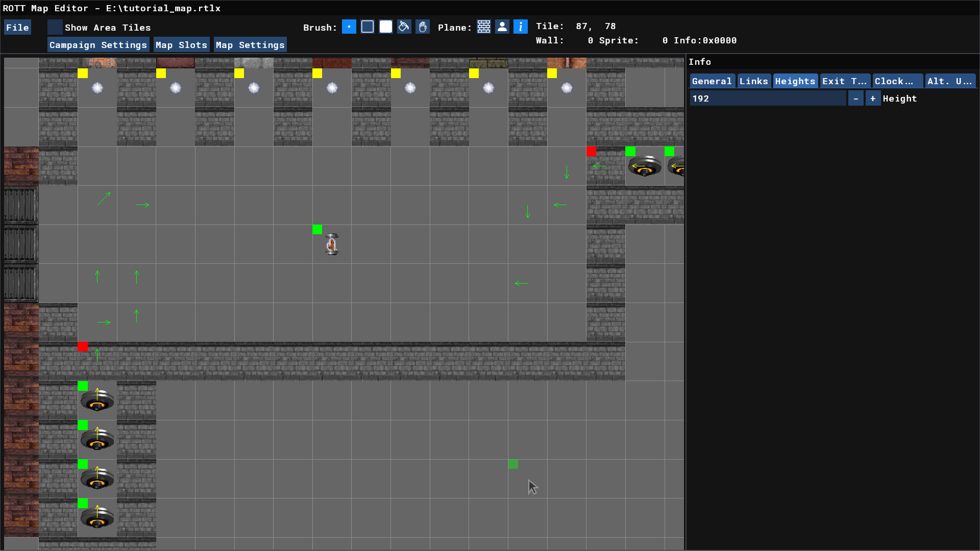Select the hand pan tool

pos(423,27)
